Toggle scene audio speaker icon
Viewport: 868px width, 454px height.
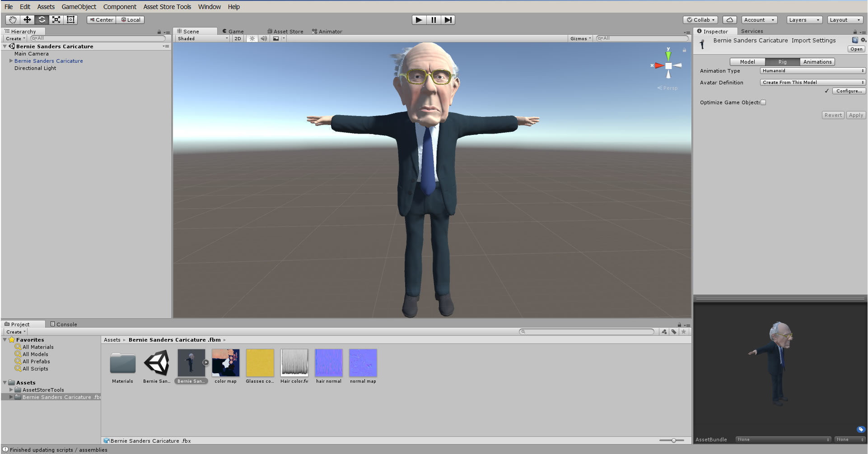pos(264,39)
